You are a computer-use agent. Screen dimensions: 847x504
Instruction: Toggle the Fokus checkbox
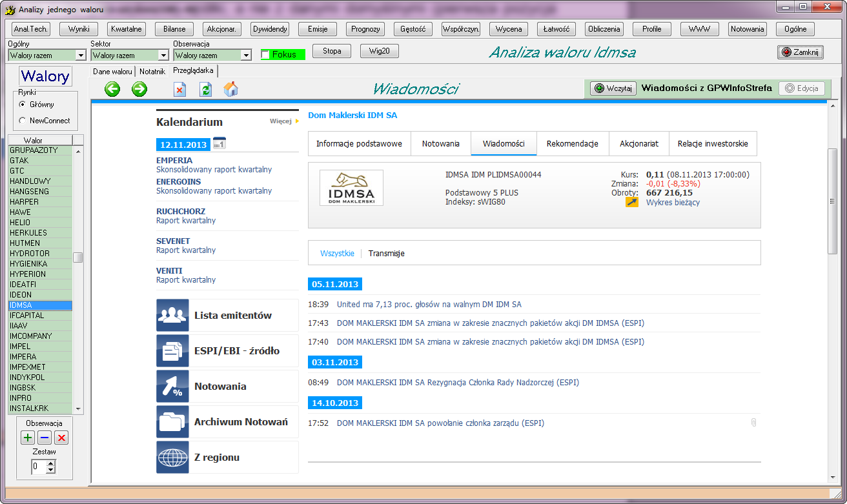point(265,55)
